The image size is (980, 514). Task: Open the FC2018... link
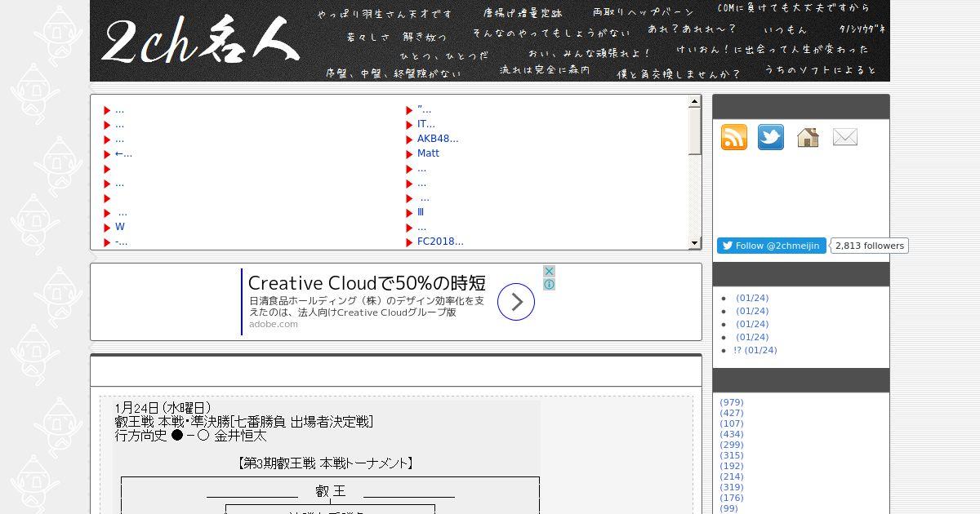[440, 241]
